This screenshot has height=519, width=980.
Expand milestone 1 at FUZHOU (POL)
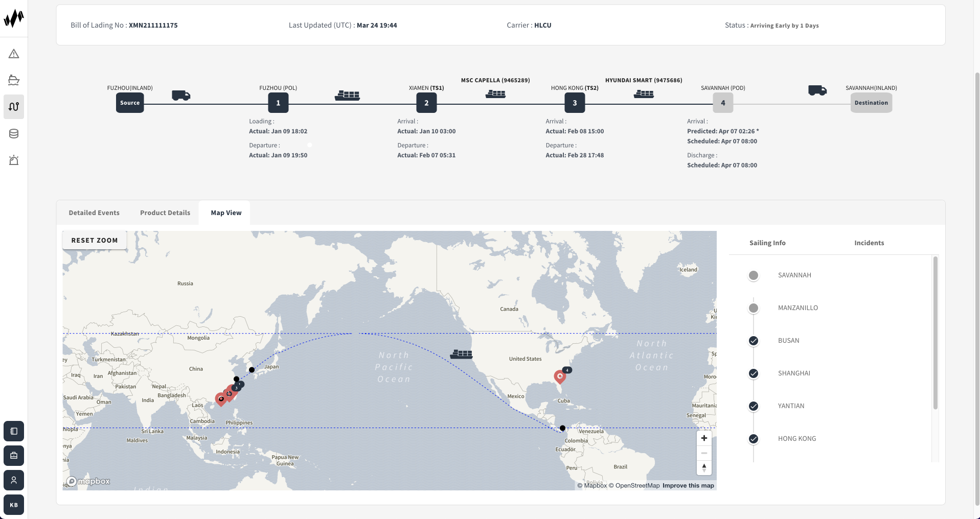[278, 103]
